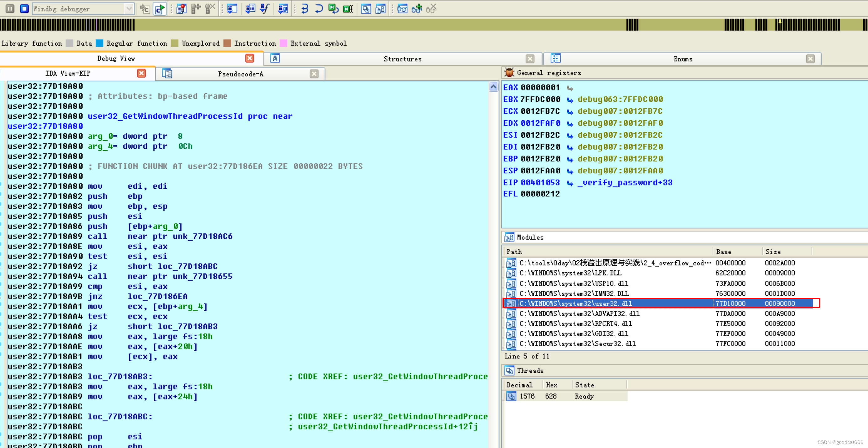Click the Structures tab icon
The height and width of the screenshot is (448, 868).
275,58
